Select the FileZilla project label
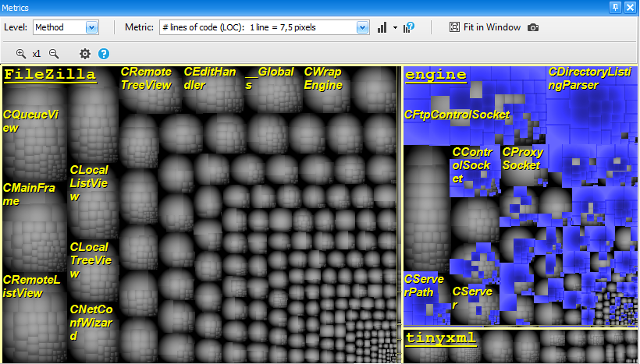The width and height of the screenshot is (640, 364). coord(50,75)
